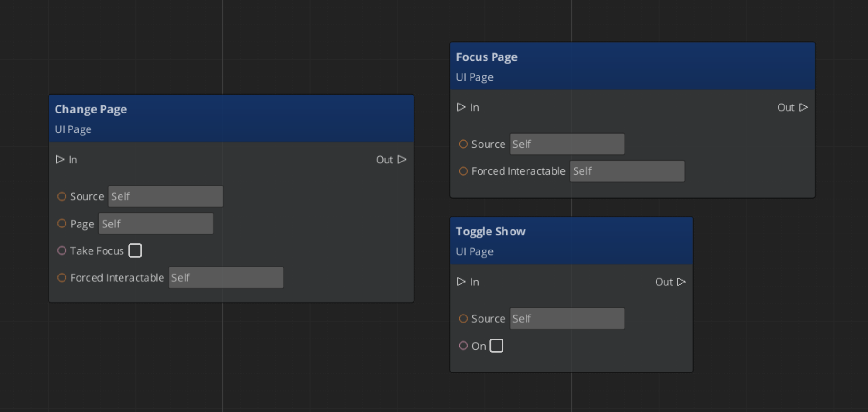Open the Source field in Change Page
The height and width of the screenshot is (412, 868).
166,196
